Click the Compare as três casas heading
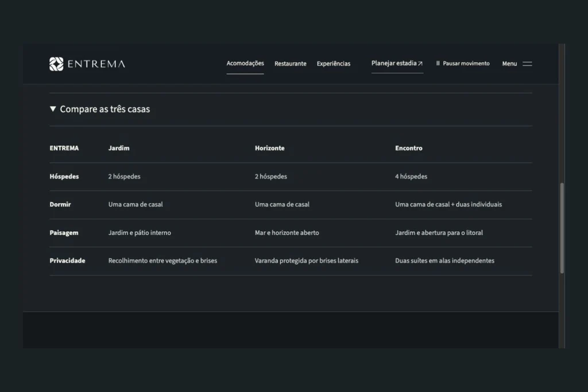 [105, 109]
